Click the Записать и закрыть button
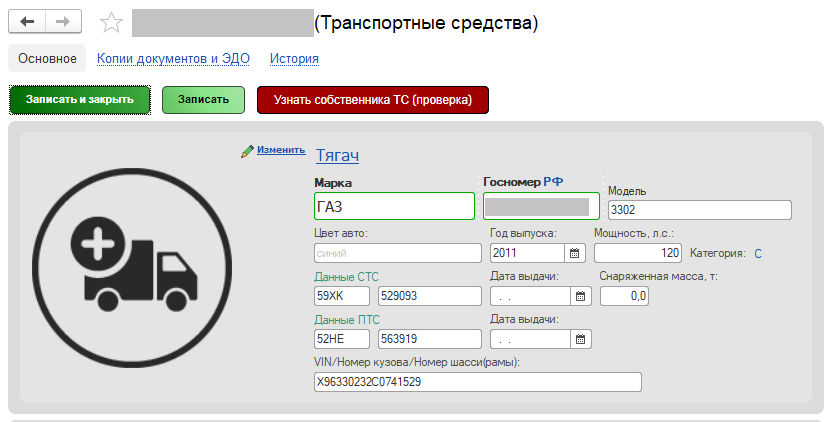832x422 pixels. tap(80, 100)
